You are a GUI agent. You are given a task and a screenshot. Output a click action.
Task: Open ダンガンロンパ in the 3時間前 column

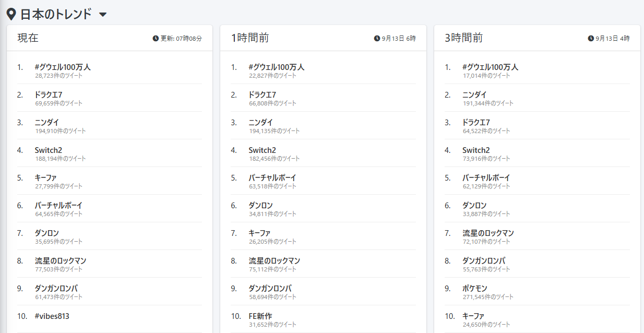point(484,261)
